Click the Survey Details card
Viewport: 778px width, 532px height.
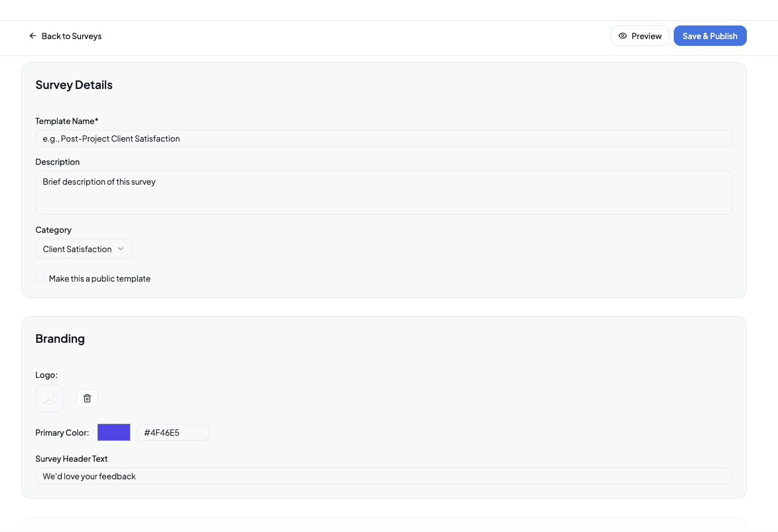[384, 180]
